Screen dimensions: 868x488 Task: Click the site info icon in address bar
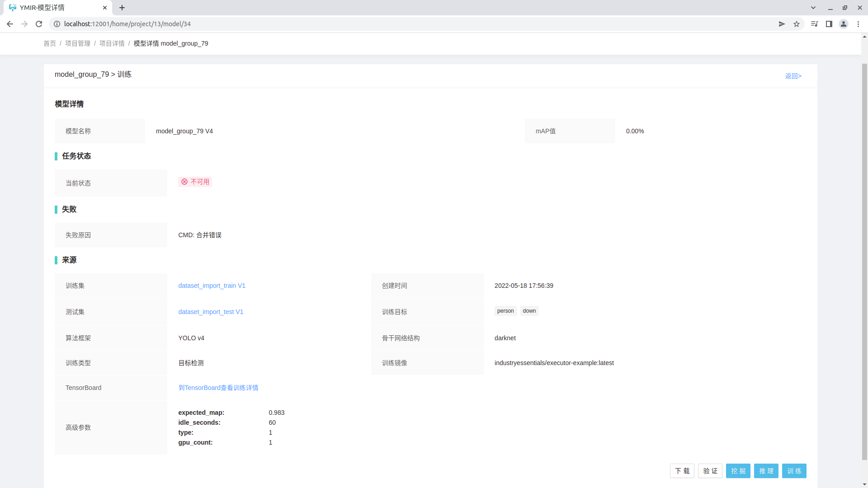pos(57,24)
